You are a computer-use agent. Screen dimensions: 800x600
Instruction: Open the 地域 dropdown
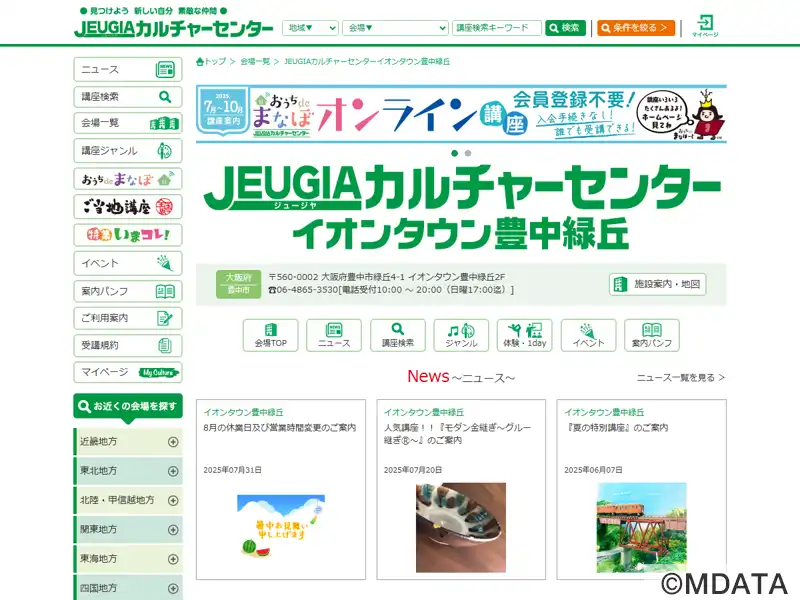[x=310, y=28]
